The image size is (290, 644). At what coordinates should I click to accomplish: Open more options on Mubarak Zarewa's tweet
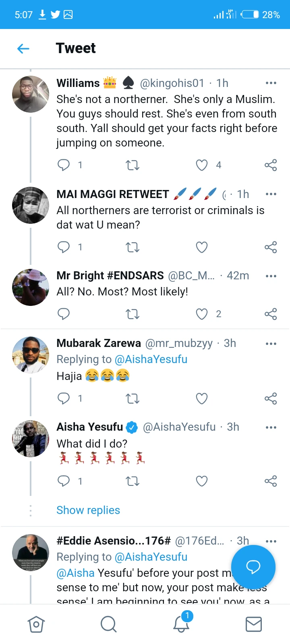click(x=271, y=343)
